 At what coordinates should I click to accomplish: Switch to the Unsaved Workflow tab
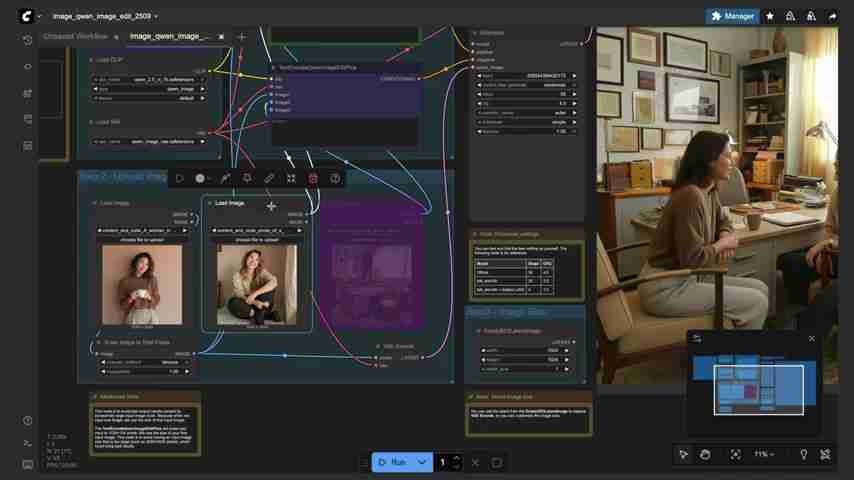[x=77, y=36]
